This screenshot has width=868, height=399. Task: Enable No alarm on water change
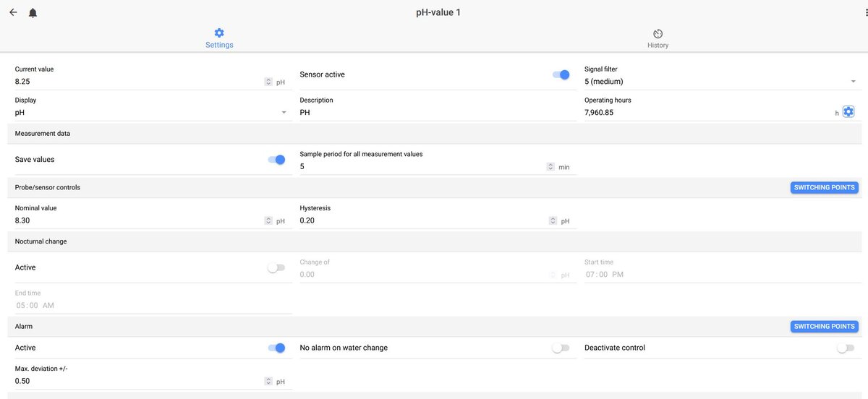click(561, 348)
